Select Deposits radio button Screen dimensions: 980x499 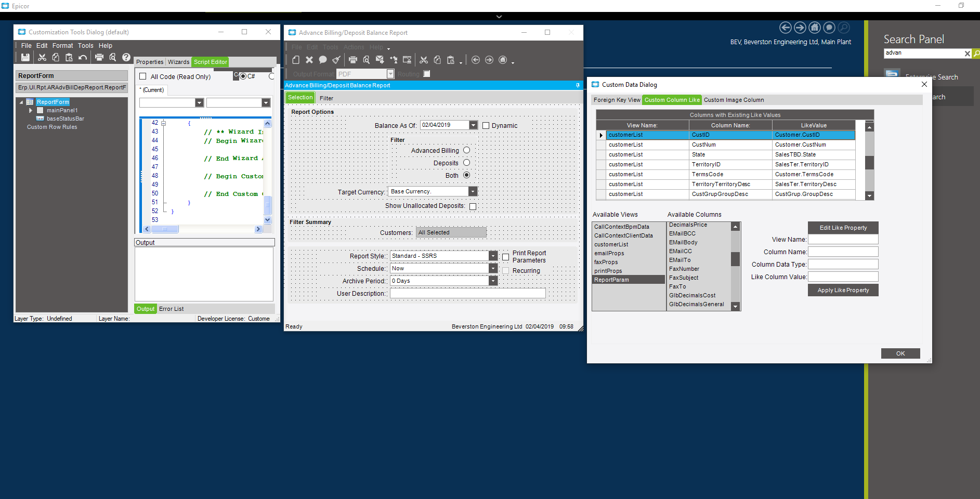(x=466, y=163)
